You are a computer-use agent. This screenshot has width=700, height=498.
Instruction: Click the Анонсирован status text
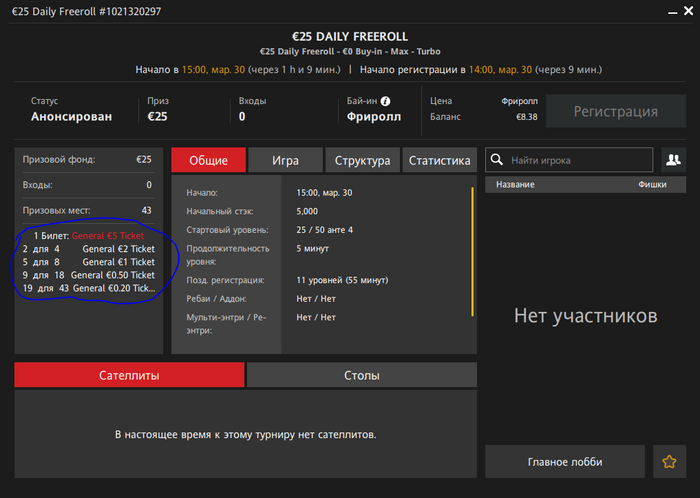pos(71,116)
